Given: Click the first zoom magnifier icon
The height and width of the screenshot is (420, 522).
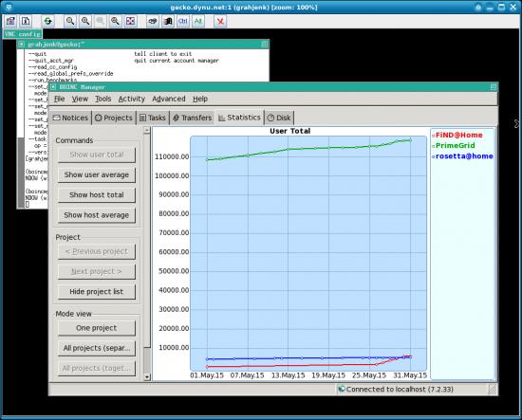Looking at the screenshot, I should click(x=70, y=21).
